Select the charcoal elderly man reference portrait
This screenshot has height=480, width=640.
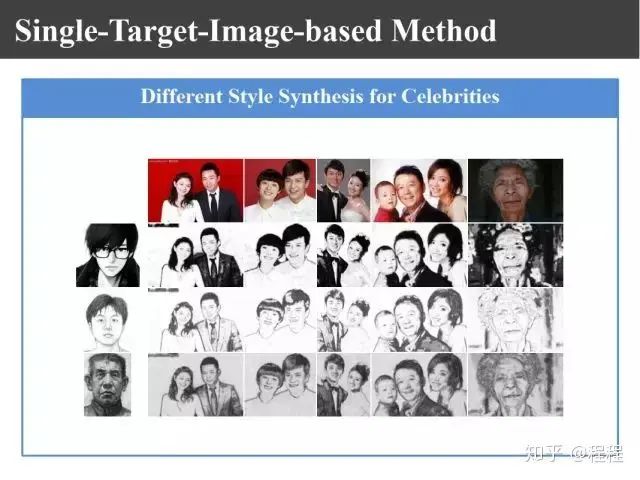(107, 384)
